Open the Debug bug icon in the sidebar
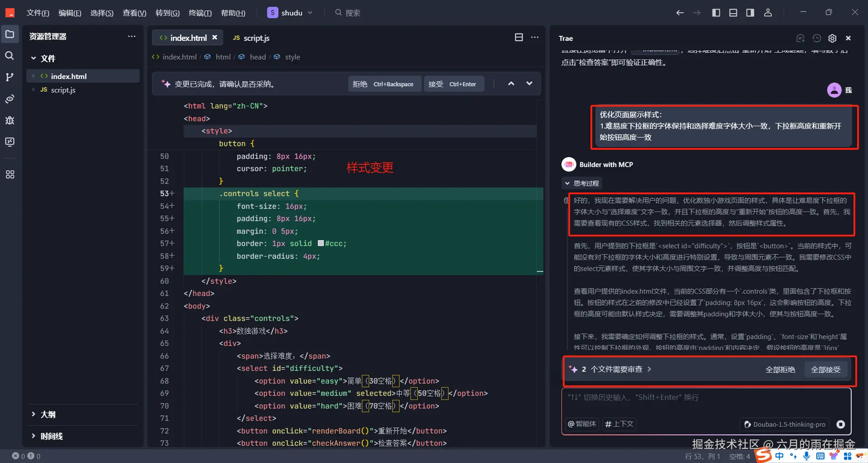Image resolution: width=868 pixels, height=463 pixels. pos(10,120)
